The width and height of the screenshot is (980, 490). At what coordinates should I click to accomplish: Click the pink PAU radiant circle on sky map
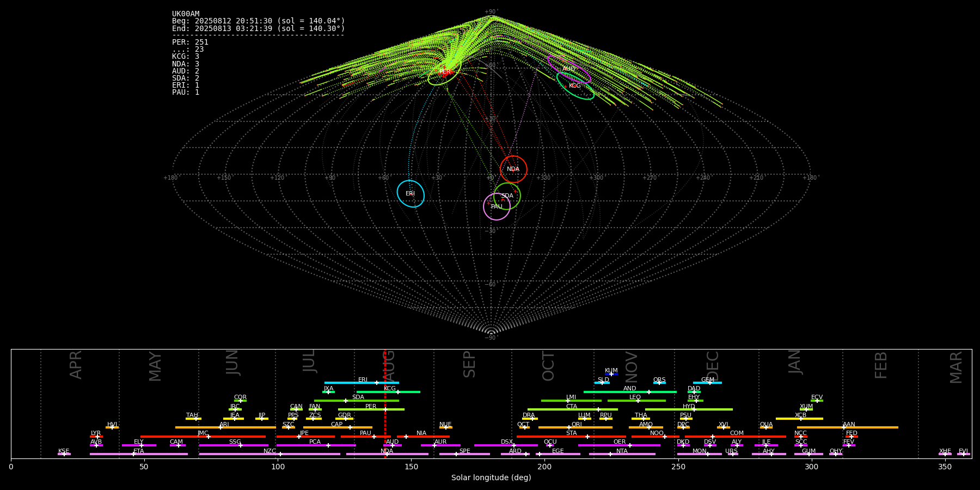coord(497,206)
